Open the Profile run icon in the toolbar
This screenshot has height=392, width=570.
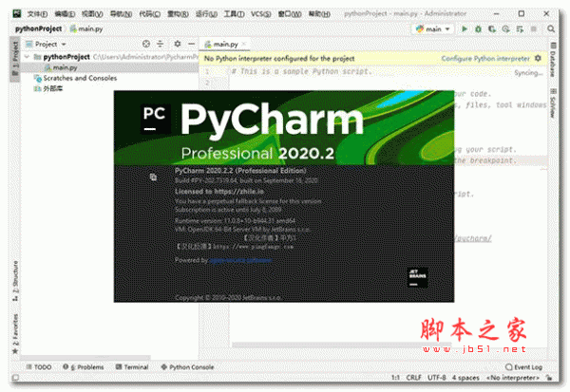(505, 28)
